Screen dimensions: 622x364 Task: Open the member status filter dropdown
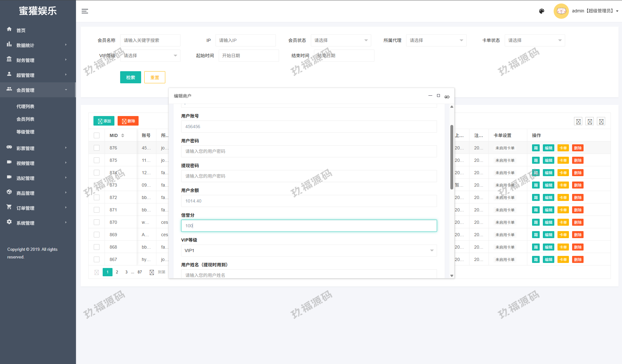(340, 40)
